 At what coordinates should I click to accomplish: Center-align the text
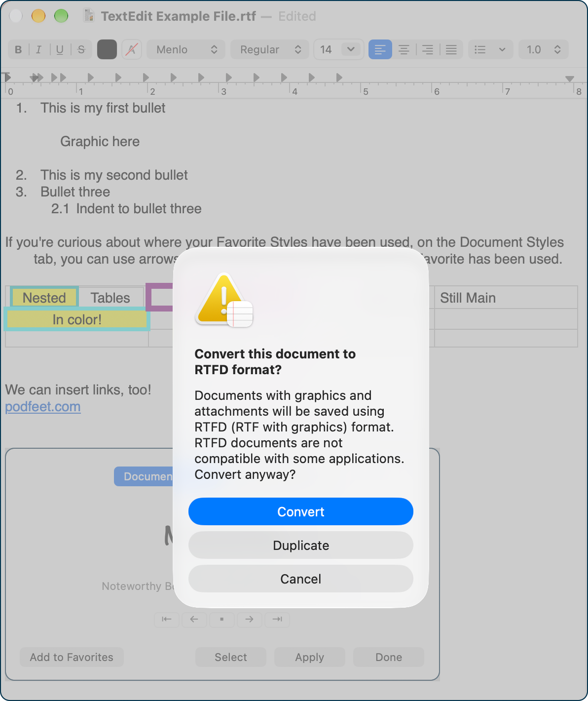pos(404,49)
